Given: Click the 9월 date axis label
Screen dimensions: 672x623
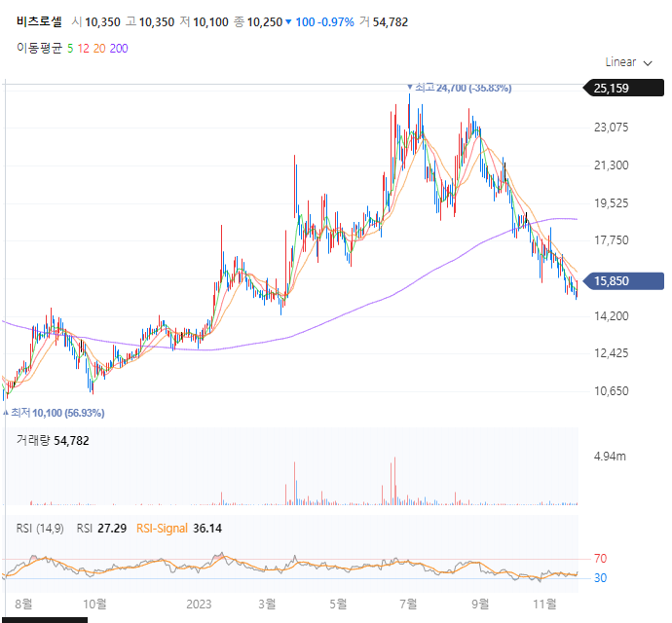Looking at the screenshot, I should [x=480, y=604].
